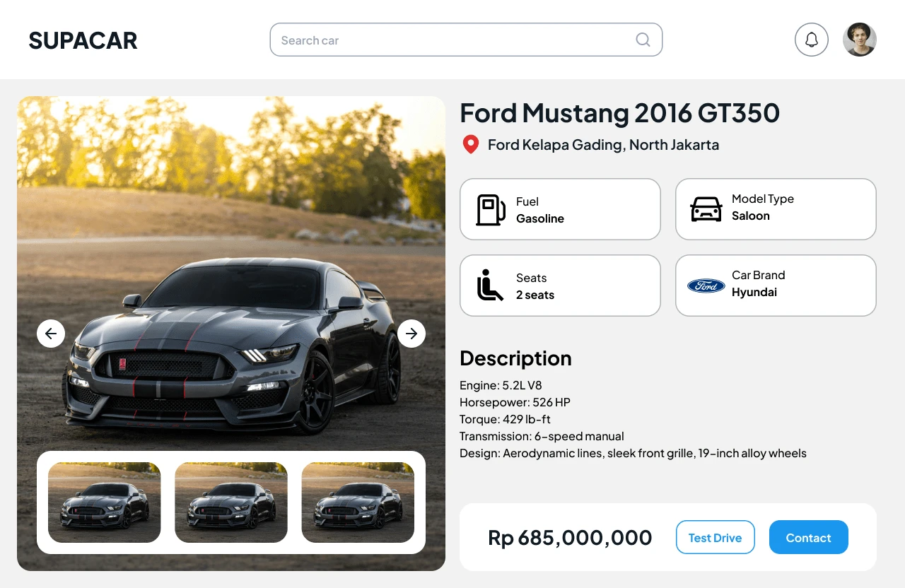
Task: Show the next car photo
Action: [x=411, y=334]
